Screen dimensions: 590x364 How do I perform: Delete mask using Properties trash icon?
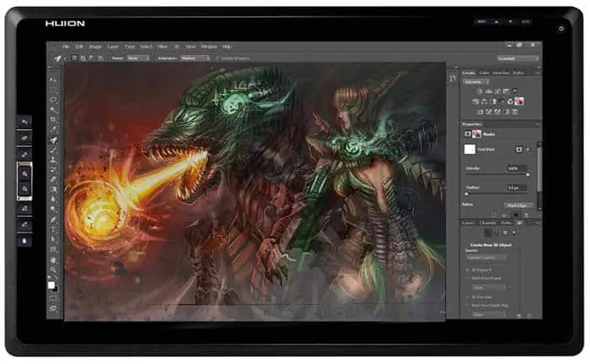pyautogui.click(x=527, y=215)
